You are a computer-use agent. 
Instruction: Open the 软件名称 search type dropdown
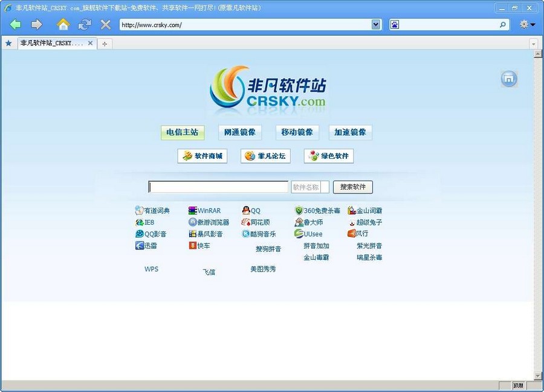pos(310,187)
